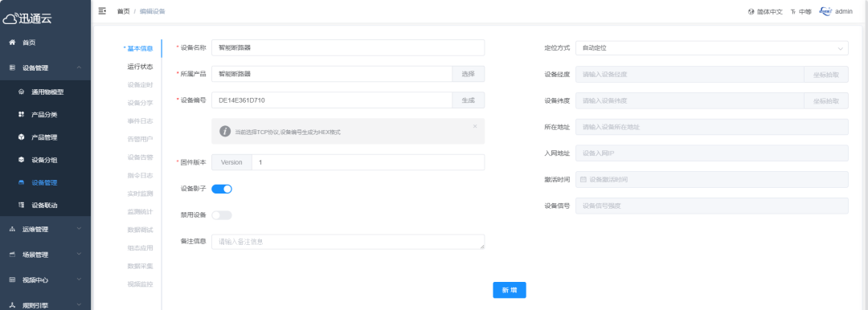Click the 固件版本 number field
The width and height of the screenshot is (868, 310).
368,162
